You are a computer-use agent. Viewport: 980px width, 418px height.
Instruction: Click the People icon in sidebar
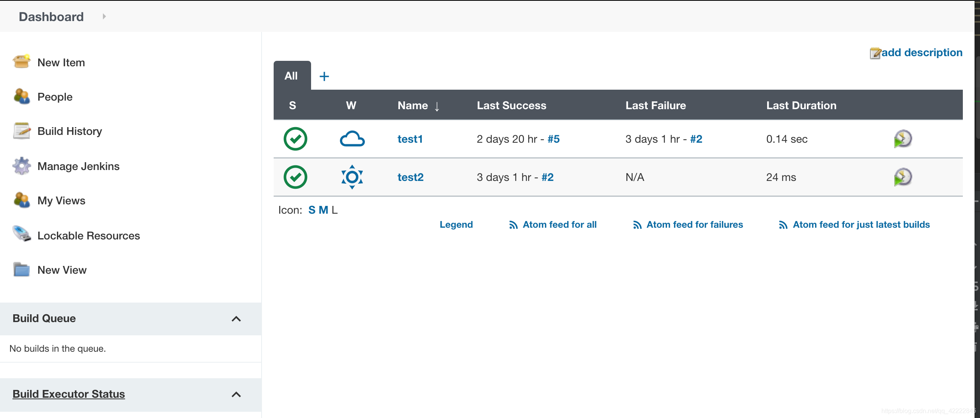[21, 96]
